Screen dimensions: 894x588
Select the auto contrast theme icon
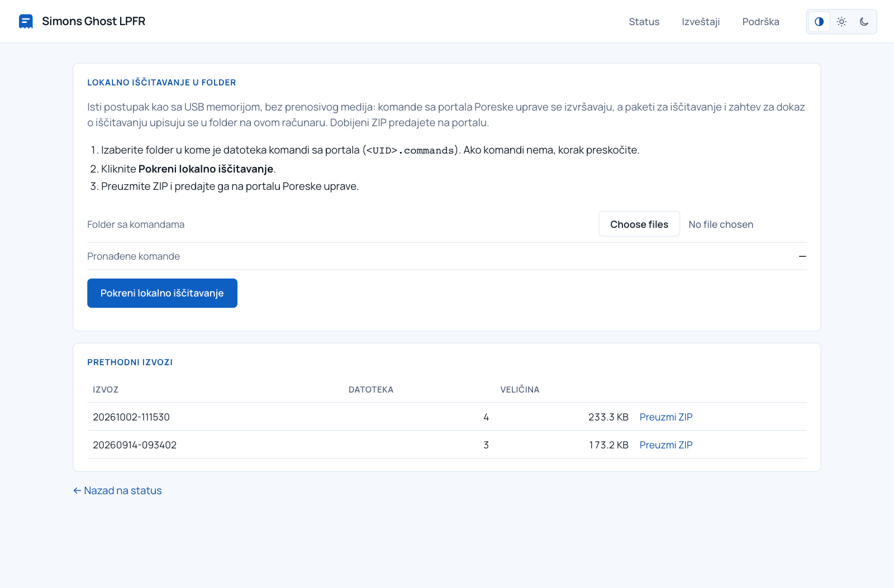[819, 22]
